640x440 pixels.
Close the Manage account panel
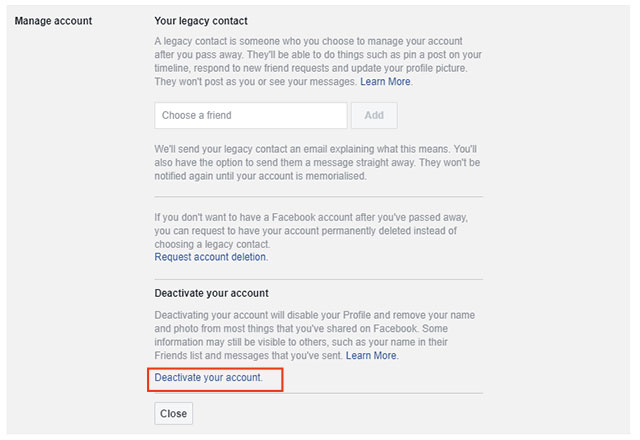(173, 413)
